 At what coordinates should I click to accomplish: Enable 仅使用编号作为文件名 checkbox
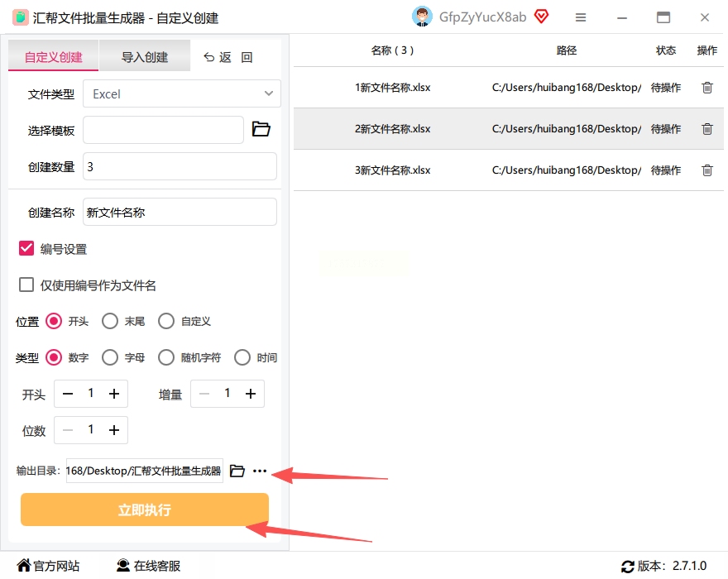(x=26, y=285)
